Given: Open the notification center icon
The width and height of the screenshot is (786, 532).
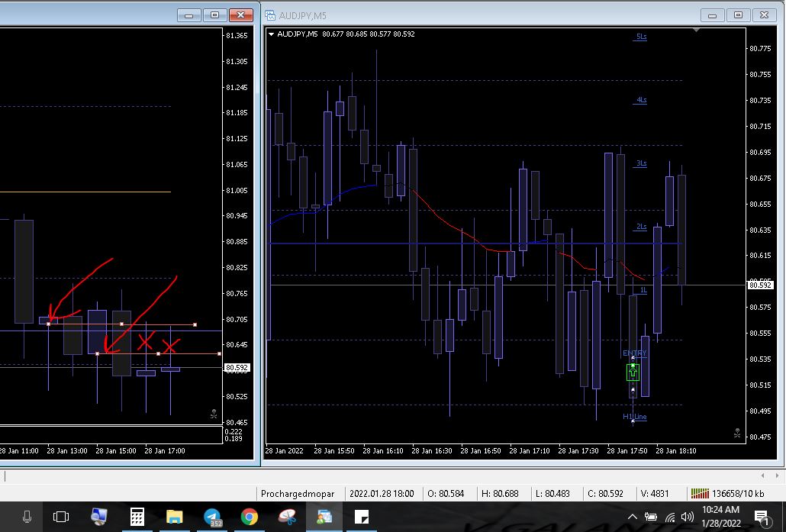Looking at the screenshot, I should 762,517.
